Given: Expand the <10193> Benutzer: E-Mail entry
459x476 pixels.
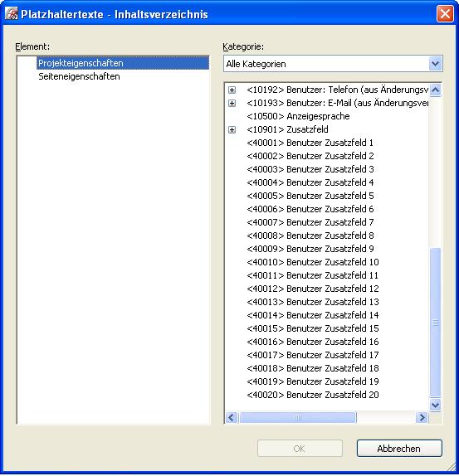Looking at the screenshot, I should tap(232, 103).
